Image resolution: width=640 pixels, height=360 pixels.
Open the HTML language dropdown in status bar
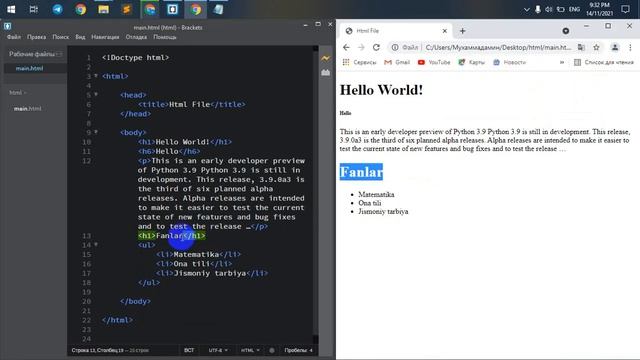pos(250,350)
